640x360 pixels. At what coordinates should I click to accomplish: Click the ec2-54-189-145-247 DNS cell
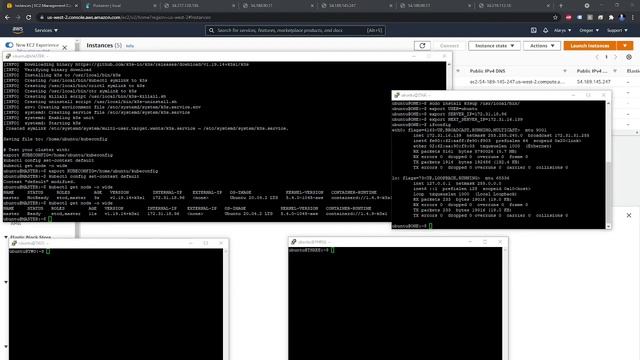[x=517, y=82]
